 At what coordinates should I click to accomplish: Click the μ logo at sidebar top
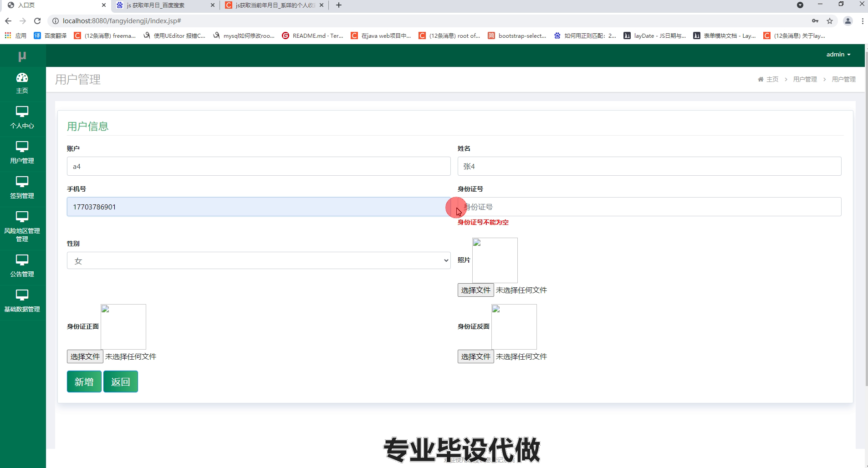tap(22, 56)
